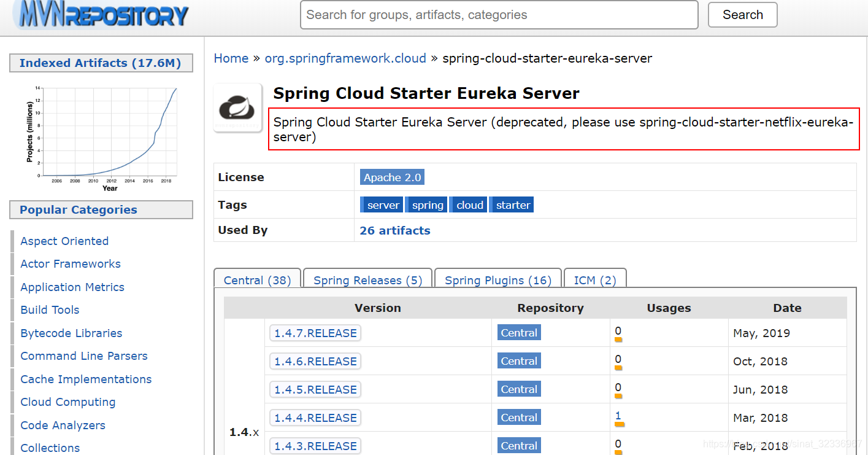Open the Collections category
868x455 pixels.
[50, 448]
